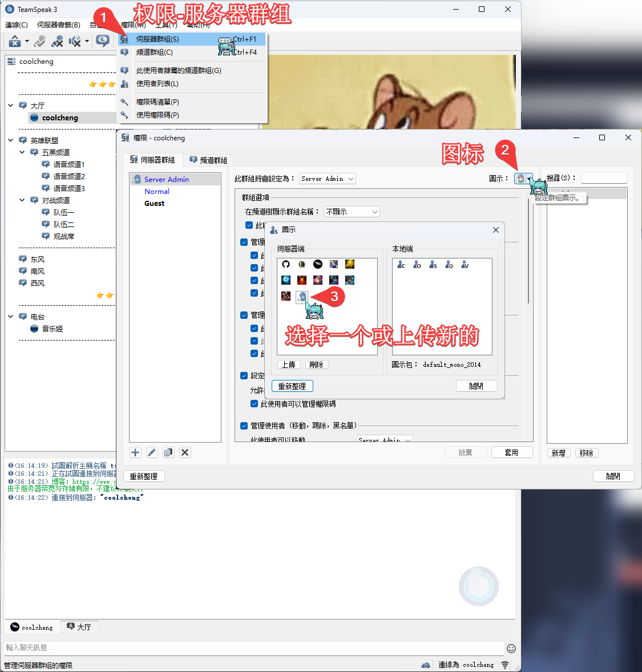Click 關閉 in the 圖示 dialog
The height and width of the screenshot is (672, 642).
pos(477,386)
